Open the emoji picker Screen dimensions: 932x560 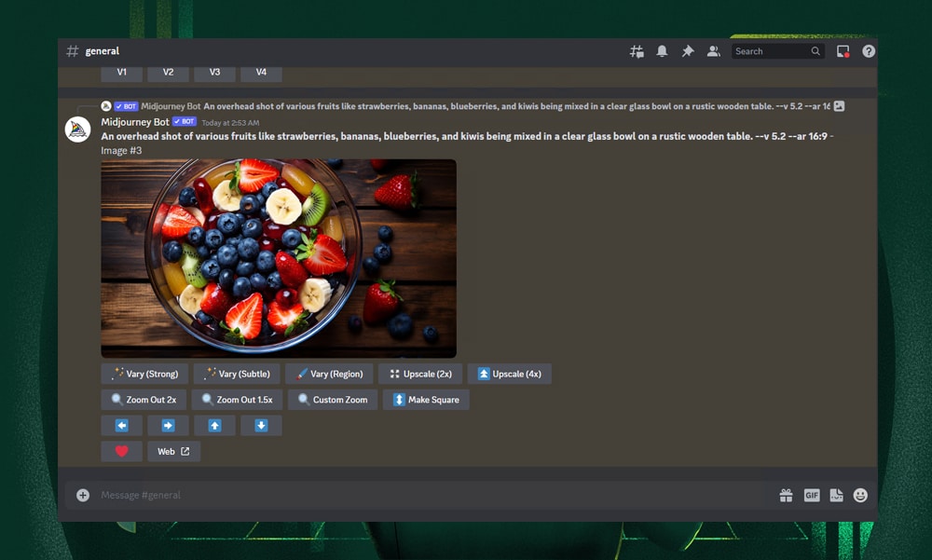point(860,496)
